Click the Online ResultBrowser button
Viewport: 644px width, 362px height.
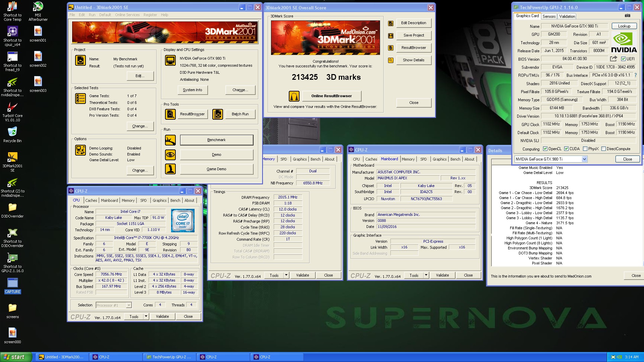pyautogui.click(x=331, y=96)
